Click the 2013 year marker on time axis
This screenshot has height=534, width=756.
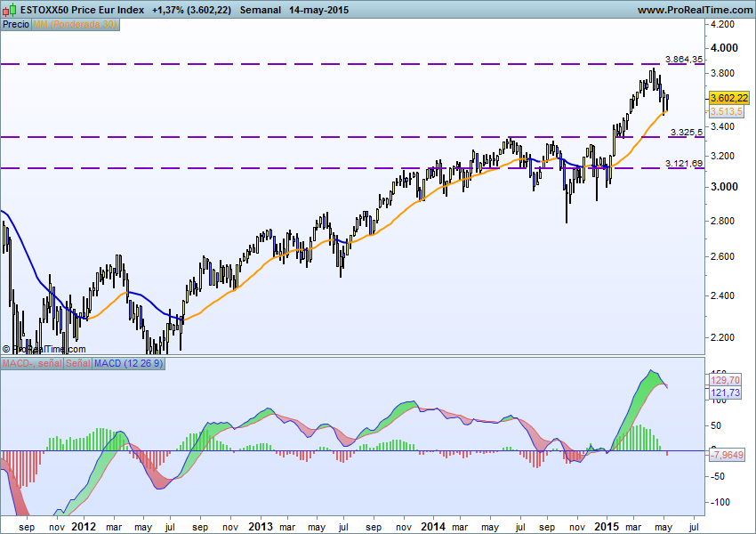(x=260, y=526)
